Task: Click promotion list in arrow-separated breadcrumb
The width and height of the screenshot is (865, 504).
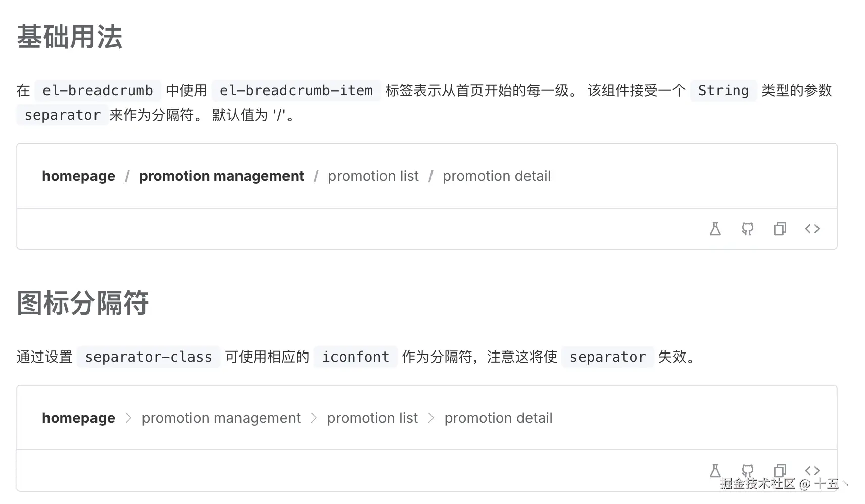Action: tap(372, 418)
